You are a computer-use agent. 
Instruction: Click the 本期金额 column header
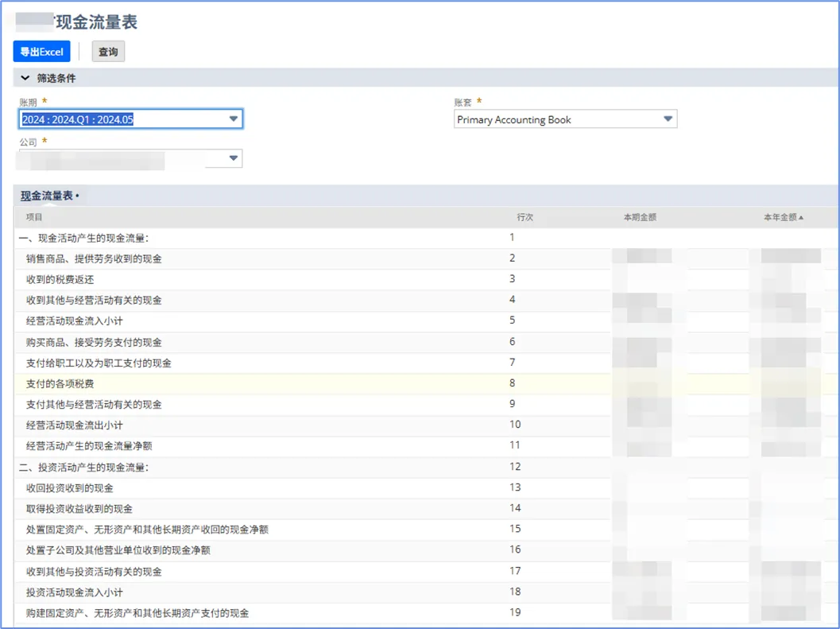[x=640, y=217]
